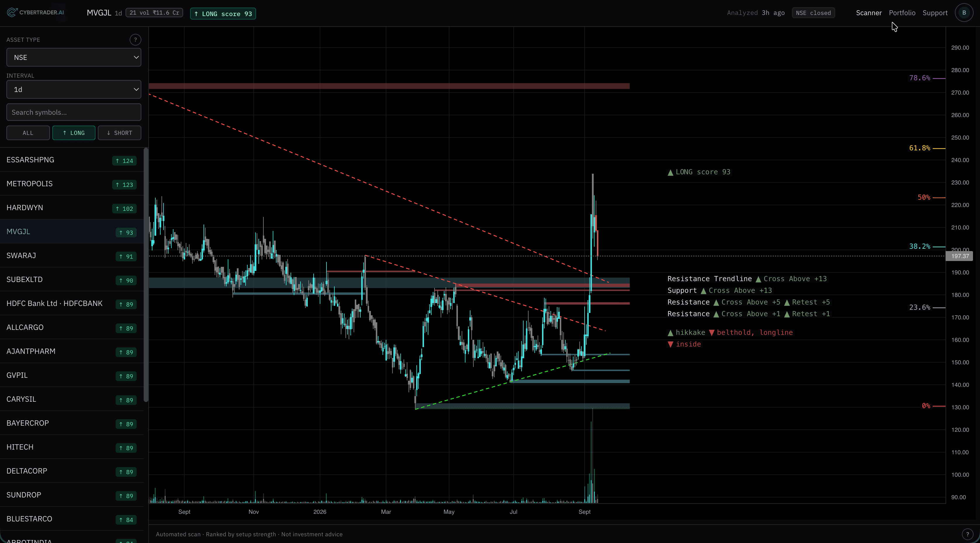980x543 pixels.
Task: Click the hikkake pattern label
Action: click(686, 332)
